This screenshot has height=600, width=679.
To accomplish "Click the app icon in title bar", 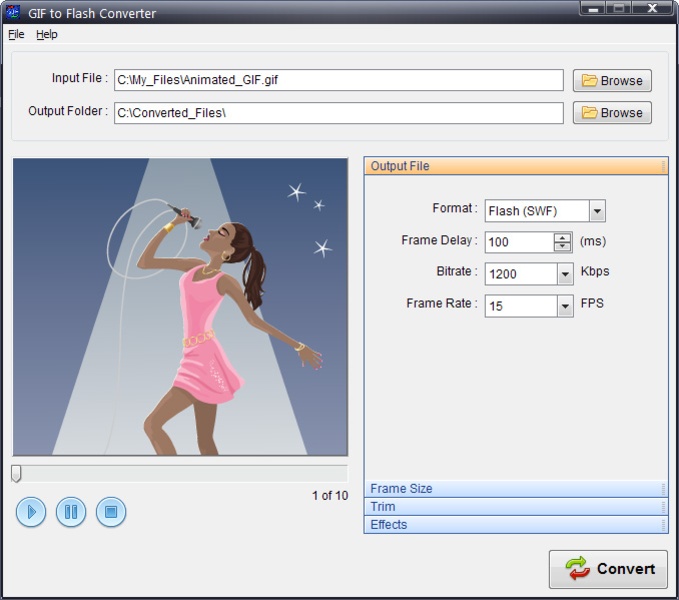I will coord(13,13).
